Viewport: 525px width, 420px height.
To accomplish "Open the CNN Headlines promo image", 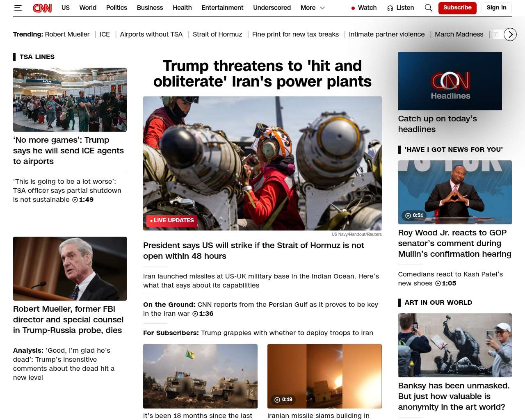I will pos(450,81).
